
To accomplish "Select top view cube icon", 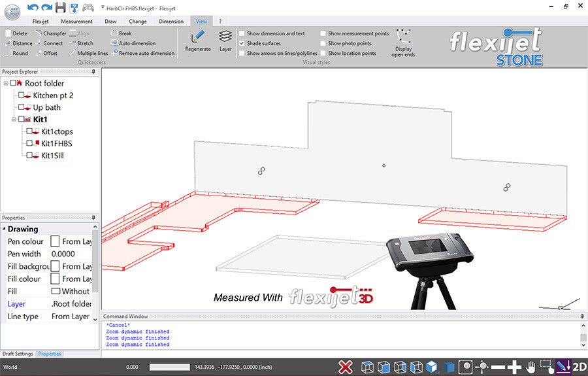I will 367,367.
